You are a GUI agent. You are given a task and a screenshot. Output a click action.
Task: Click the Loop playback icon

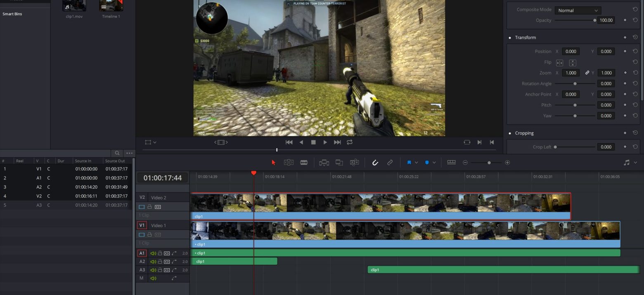coord(350,142)
